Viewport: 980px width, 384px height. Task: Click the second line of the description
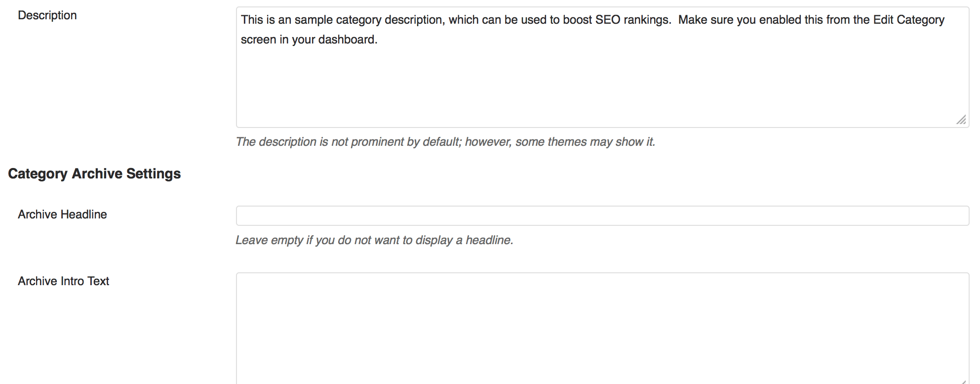(309, 39)
